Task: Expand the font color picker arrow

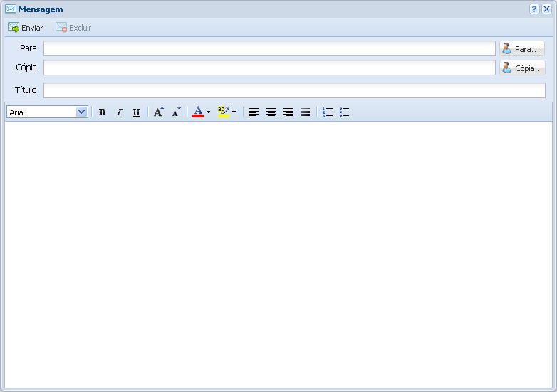Action: (x=208, y=112)
